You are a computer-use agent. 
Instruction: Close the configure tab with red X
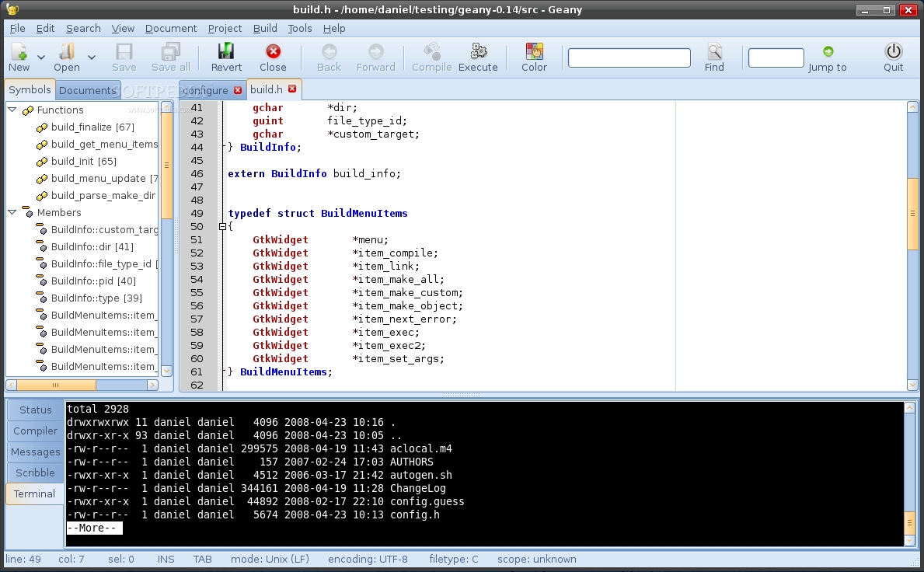[238, 90]
